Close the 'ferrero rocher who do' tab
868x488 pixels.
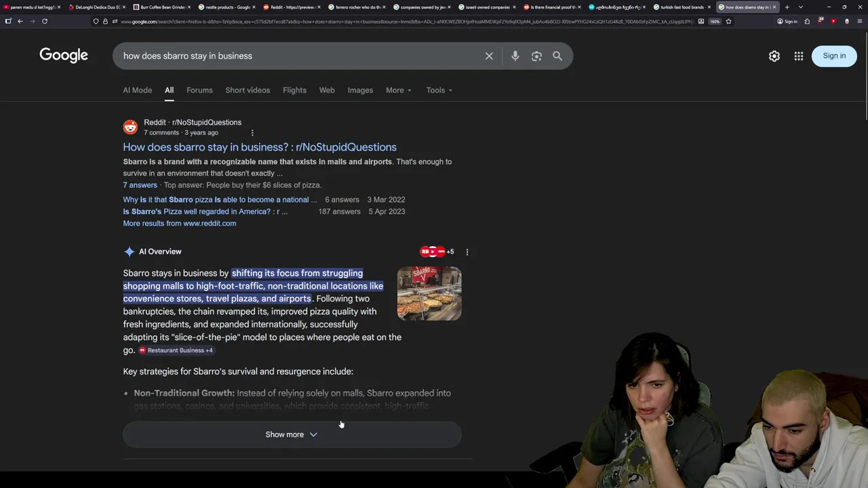pyautogui.click(x=384, y=7)
